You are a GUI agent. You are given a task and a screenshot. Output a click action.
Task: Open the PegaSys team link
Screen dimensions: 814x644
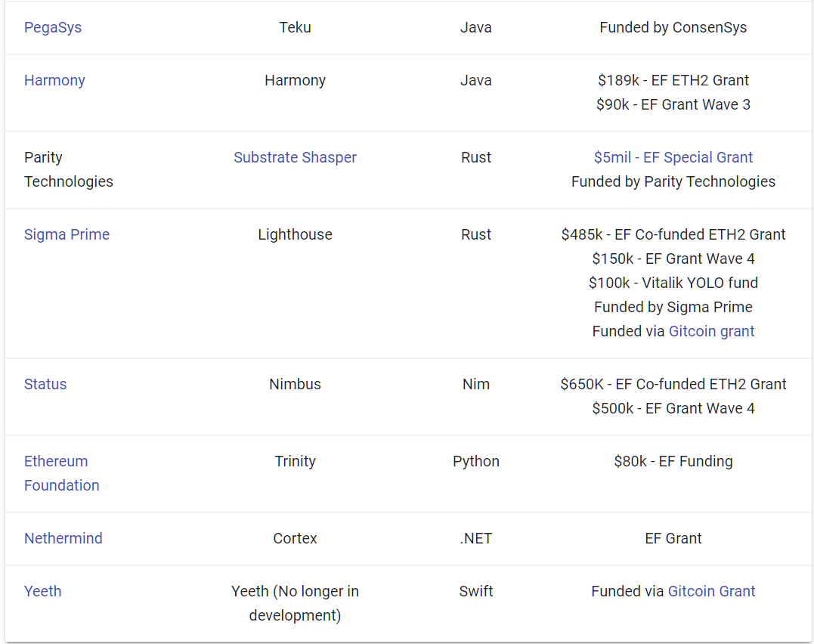53,27
